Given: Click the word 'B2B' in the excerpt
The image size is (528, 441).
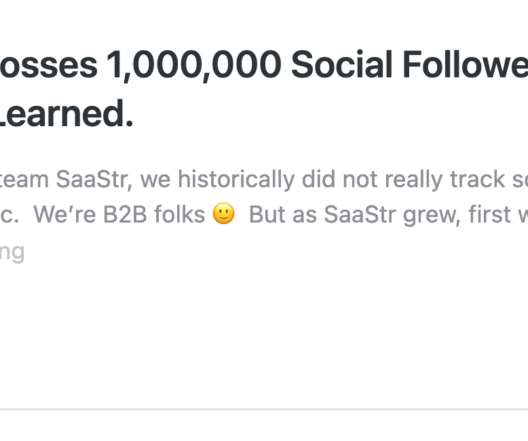Looking at the screenshot, I should click(x=125, y=214).
